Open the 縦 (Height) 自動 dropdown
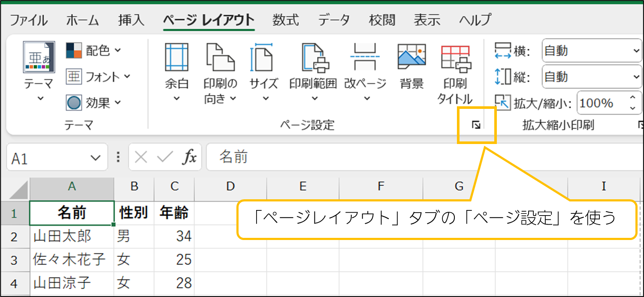 636,77
